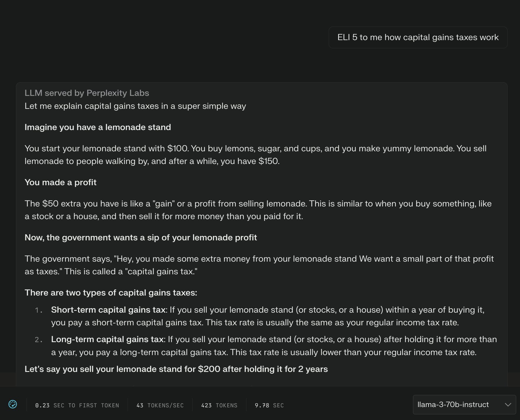Select the ELI 5 user message bubble
Viewport: 520px width, 420px height.
tap(418, 37)
